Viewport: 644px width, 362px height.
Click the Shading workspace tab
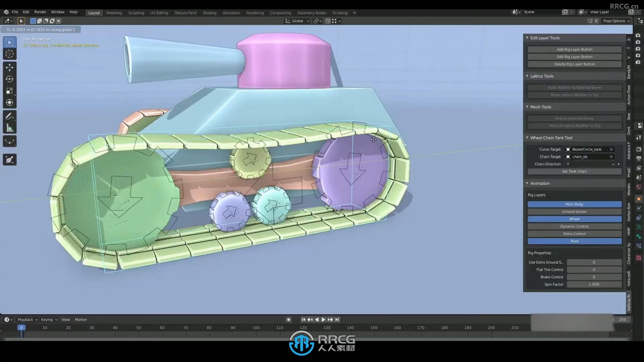pyautogui.click(x=209, y=12)
